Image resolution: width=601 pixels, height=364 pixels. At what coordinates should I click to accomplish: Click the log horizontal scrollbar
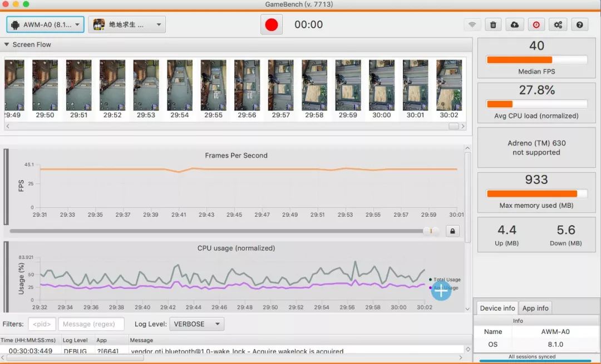point(76,358)
